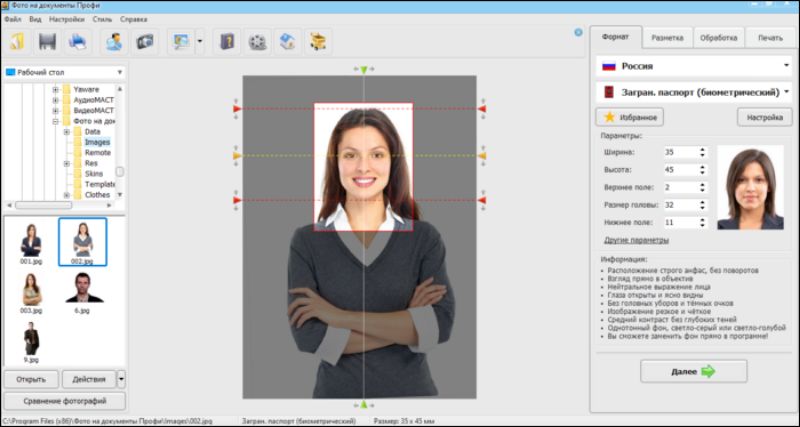Expand the Data folder in tree
Image resolution: width=800 pixels, height=427 pixels.
(x=67, y=132)
